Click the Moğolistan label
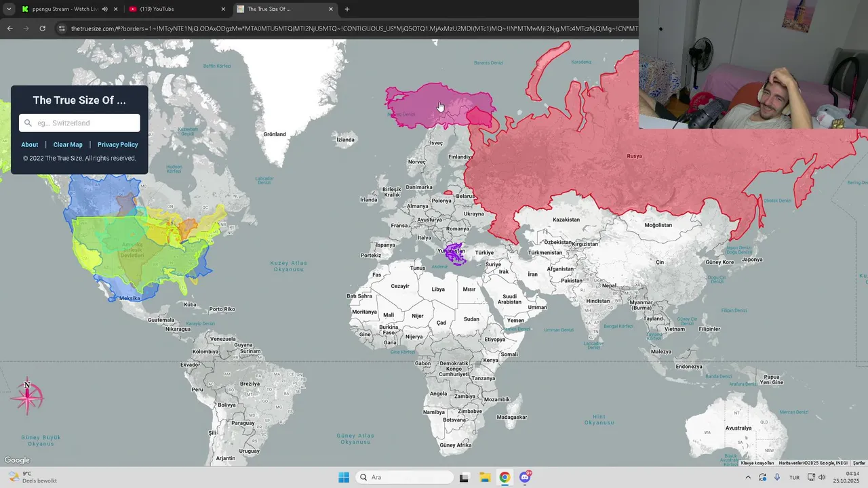Image resolution: width=868 pixels, height=488 pixels. click(x=658, y=225)
